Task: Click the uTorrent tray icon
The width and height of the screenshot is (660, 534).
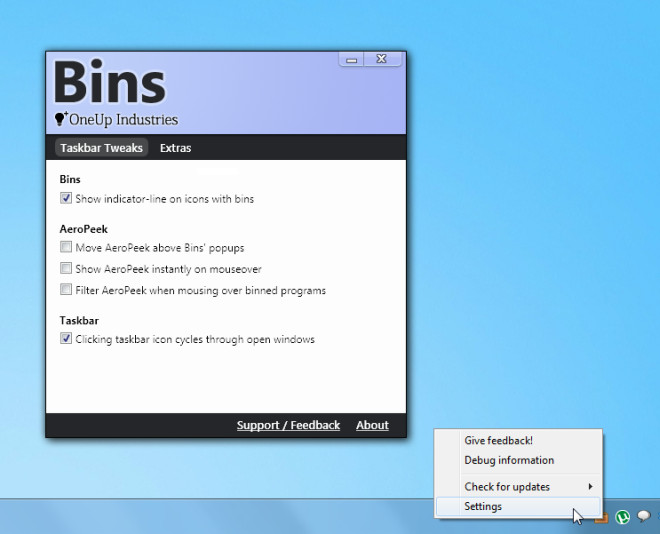Action: point(622,517)
